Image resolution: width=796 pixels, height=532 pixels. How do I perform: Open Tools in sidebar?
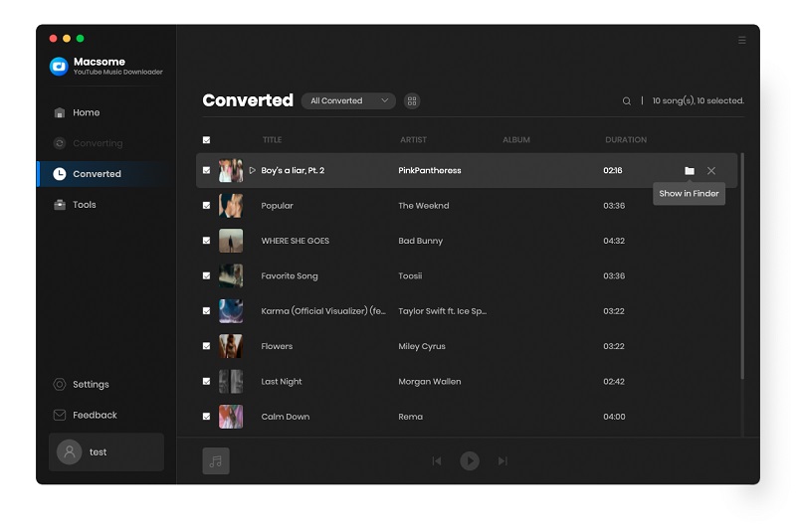(85, 205)
